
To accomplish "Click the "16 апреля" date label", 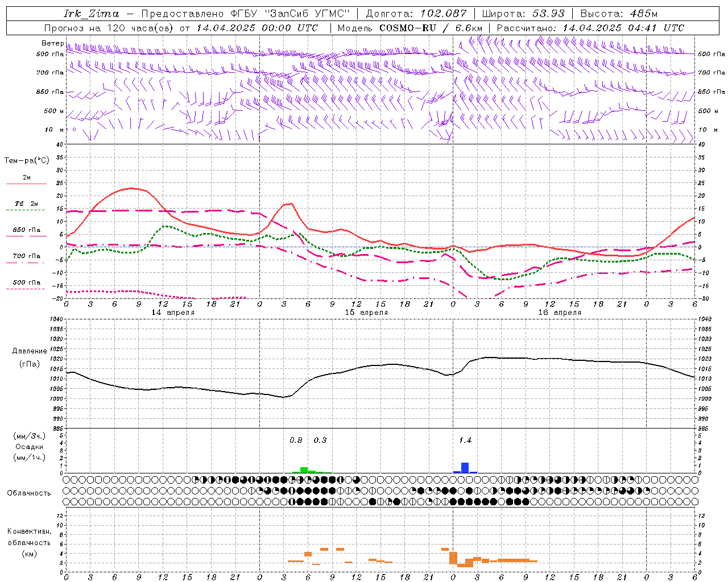I will coord(560,313).
